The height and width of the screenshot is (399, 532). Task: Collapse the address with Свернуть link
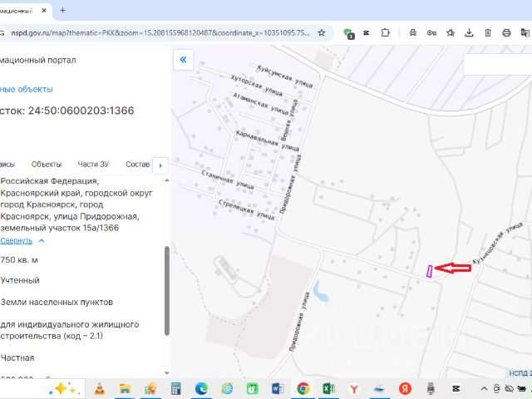17,240
